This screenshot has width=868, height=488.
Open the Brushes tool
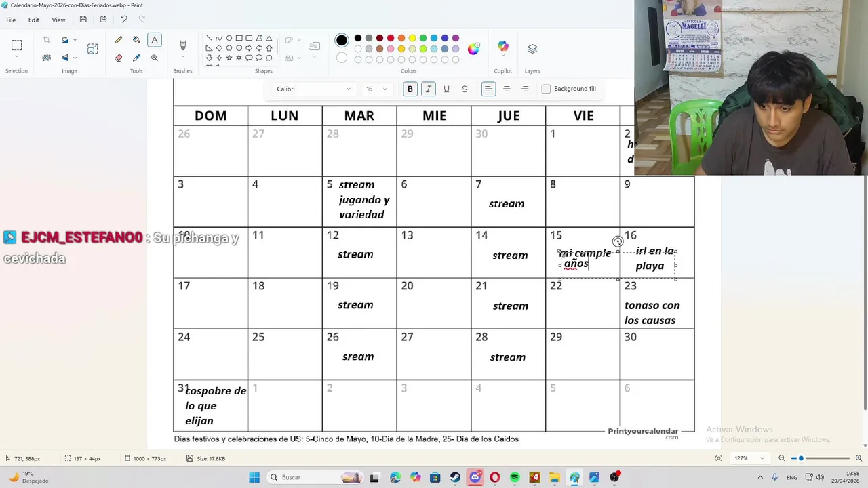[182, 45]
